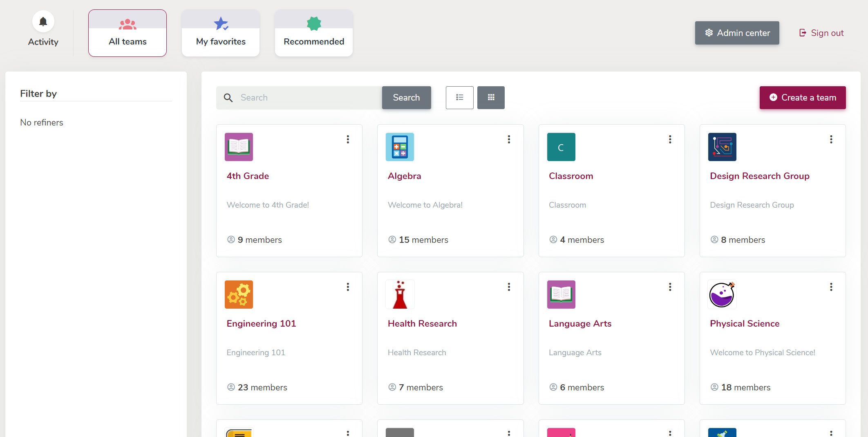
Task: Click the Language Arts book icon
Action: (561, 294)
